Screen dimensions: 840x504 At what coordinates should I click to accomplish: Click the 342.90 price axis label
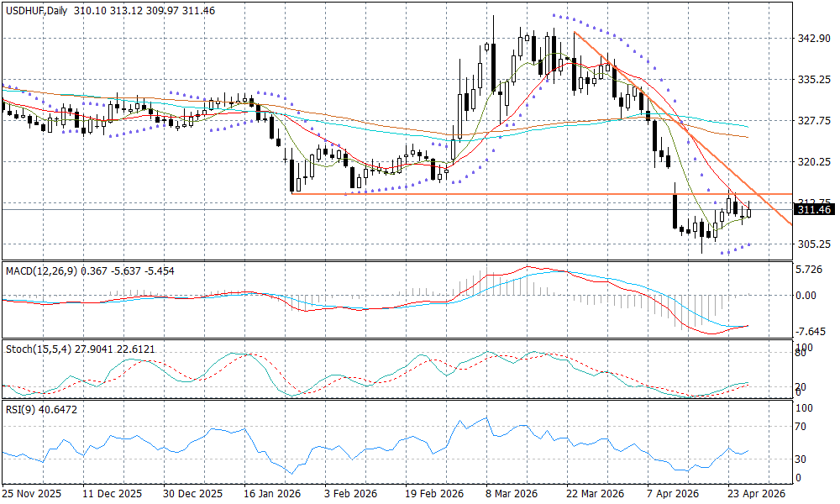pos(813,39)
